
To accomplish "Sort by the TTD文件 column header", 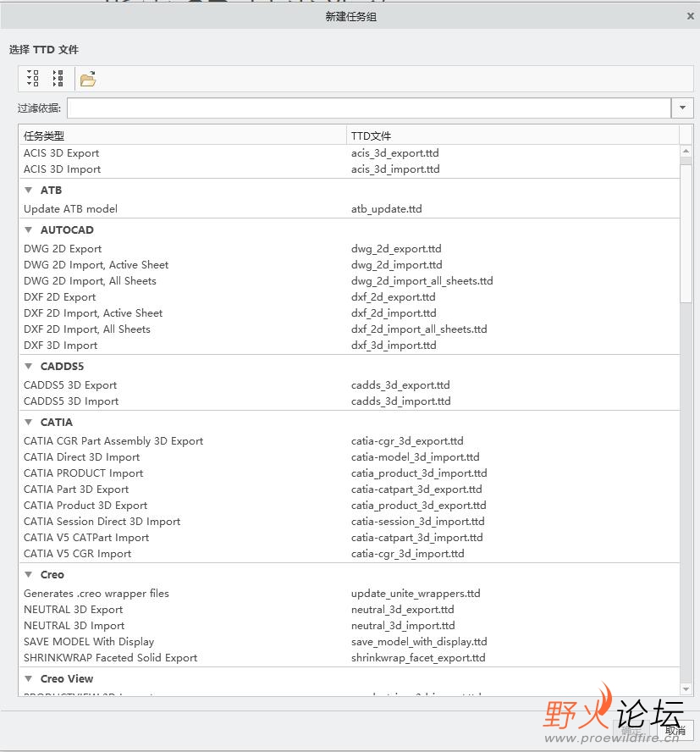I will [513, 135].
